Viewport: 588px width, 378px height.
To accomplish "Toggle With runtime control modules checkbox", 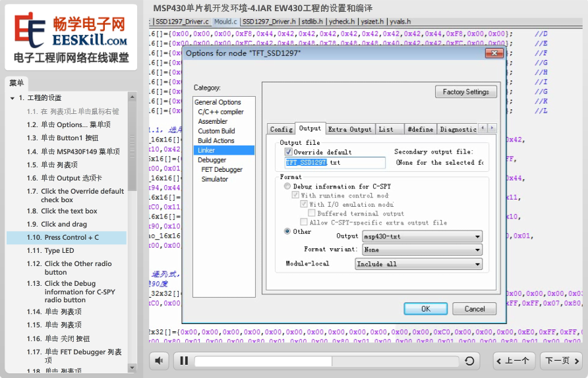I will tap(295, 195).
